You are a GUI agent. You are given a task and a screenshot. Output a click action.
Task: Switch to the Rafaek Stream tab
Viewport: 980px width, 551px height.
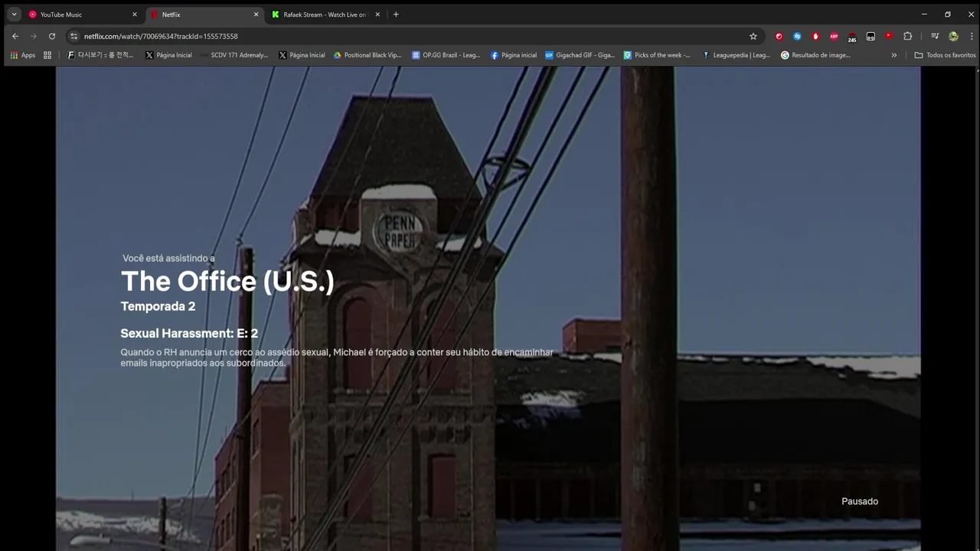(325, 15)
